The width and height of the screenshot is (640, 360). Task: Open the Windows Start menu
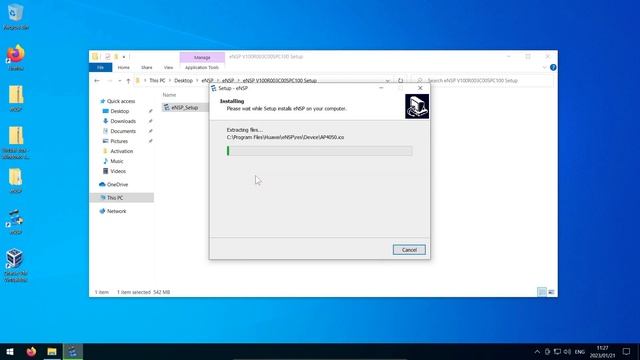click(10, 351)
